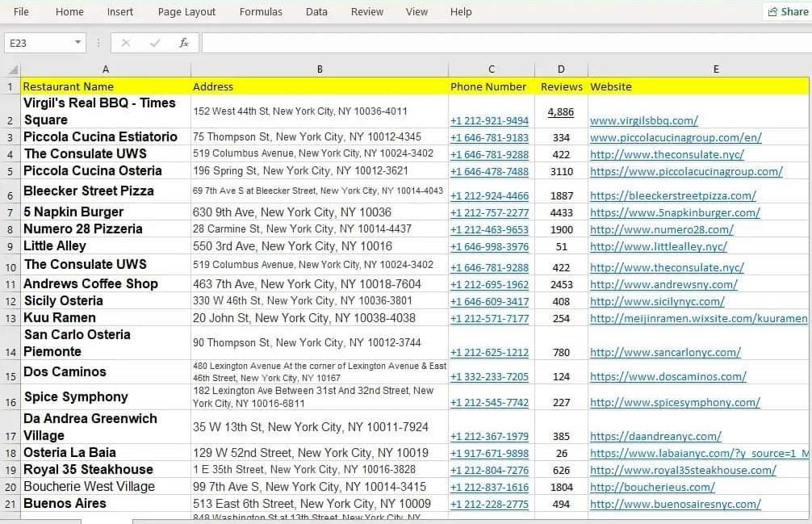
Task: Select row 1 header
Action: pos(10,86)
